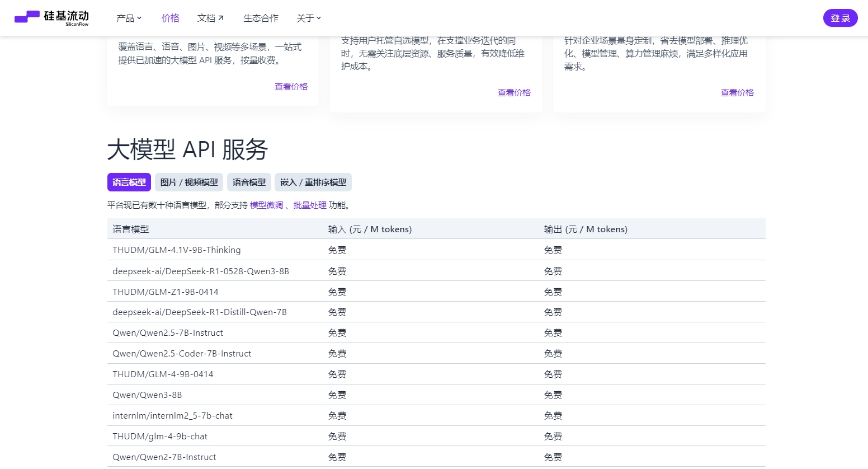Screen dimensions: 868x469
Task: Expand the 关于 dropdown menu
Action: click(309, 18)
